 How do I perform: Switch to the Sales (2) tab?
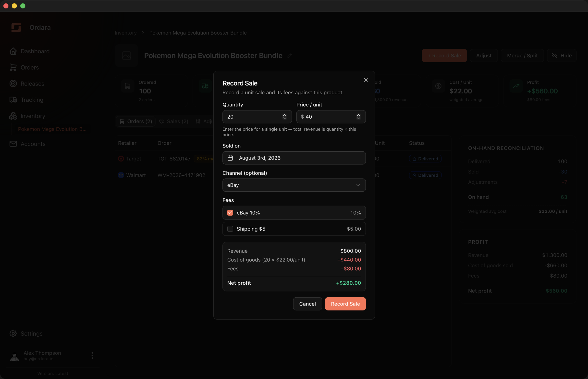coord(174,121)
